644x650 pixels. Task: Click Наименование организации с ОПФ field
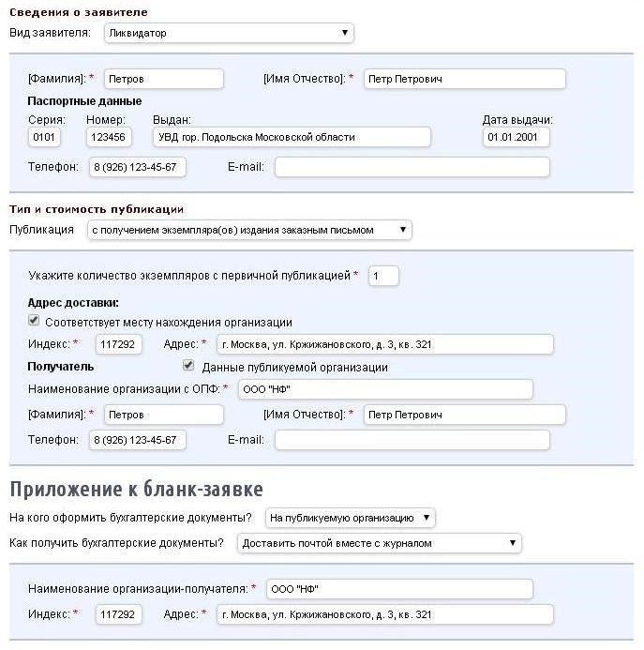point(383,389)
